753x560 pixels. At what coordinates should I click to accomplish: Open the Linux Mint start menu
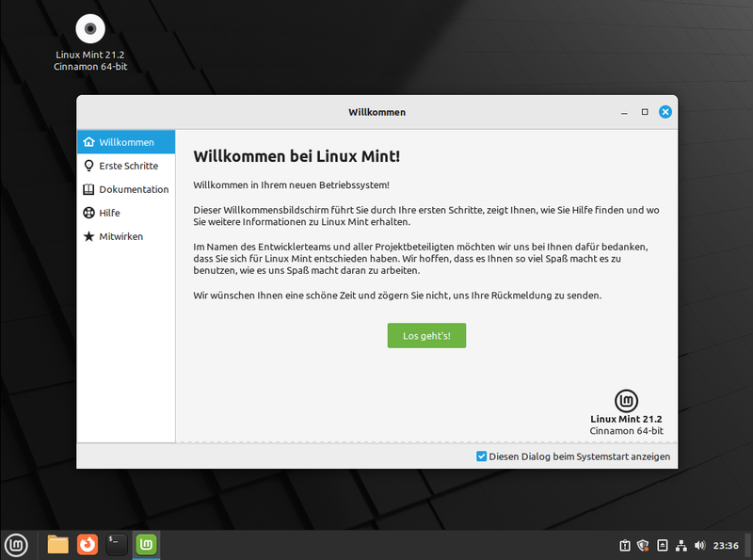click(16, 545)
